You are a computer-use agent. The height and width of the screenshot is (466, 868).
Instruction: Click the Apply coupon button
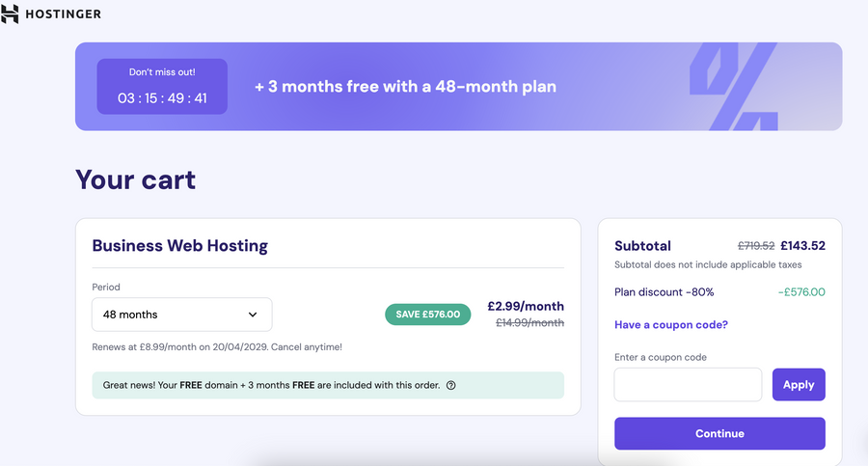799,384
